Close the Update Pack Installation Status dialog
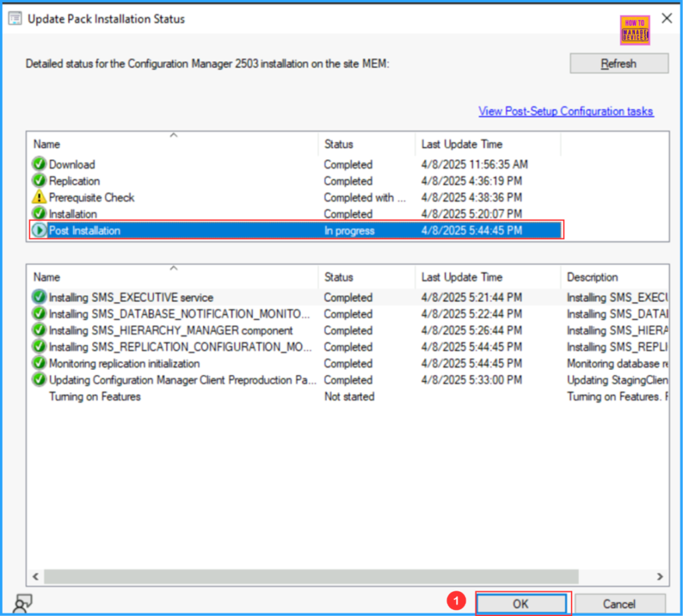683x616 pixels. [x=666, y=19]
